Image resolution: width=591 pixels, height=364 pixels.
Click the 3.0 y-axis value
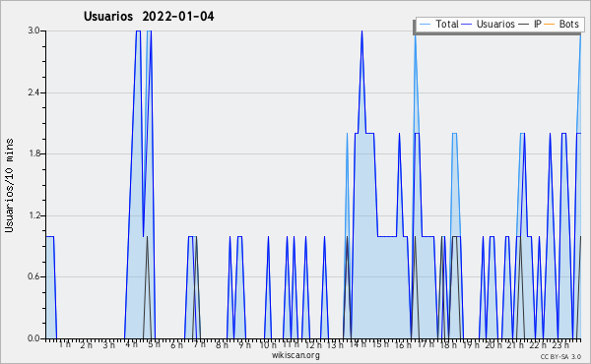click(33, 30)
